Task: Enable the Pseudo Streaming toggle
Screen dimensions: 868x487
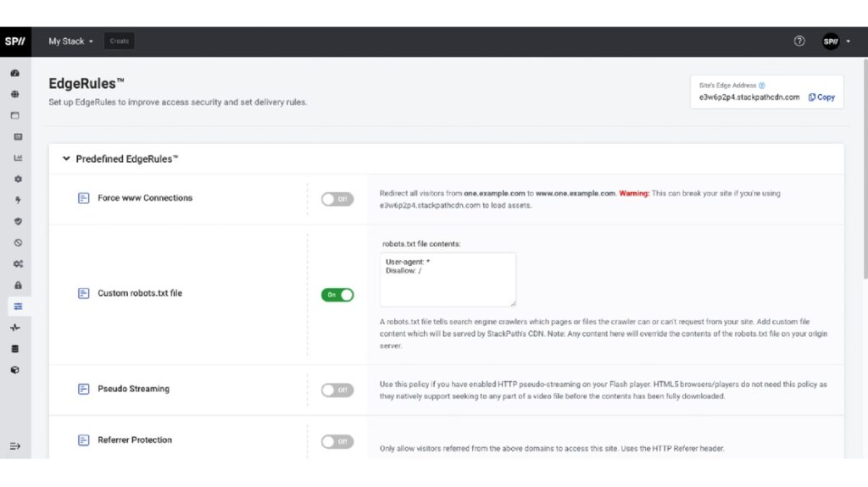Action: pyautogui.click(x=337, y=390)
